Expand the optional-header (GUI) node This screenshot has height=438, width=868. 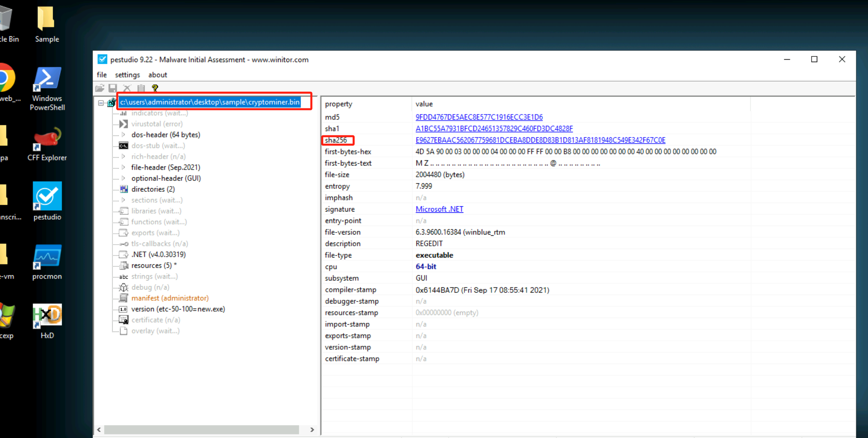click(124, 178)
